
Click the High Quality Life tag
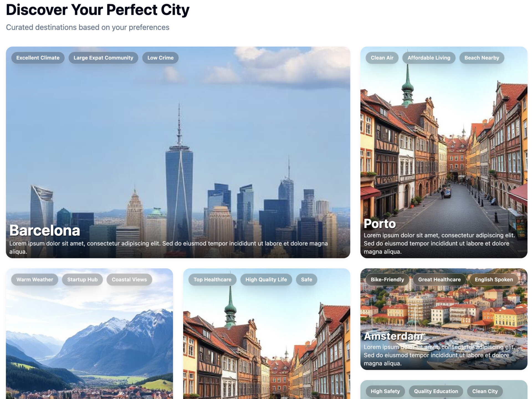[266, 280]
